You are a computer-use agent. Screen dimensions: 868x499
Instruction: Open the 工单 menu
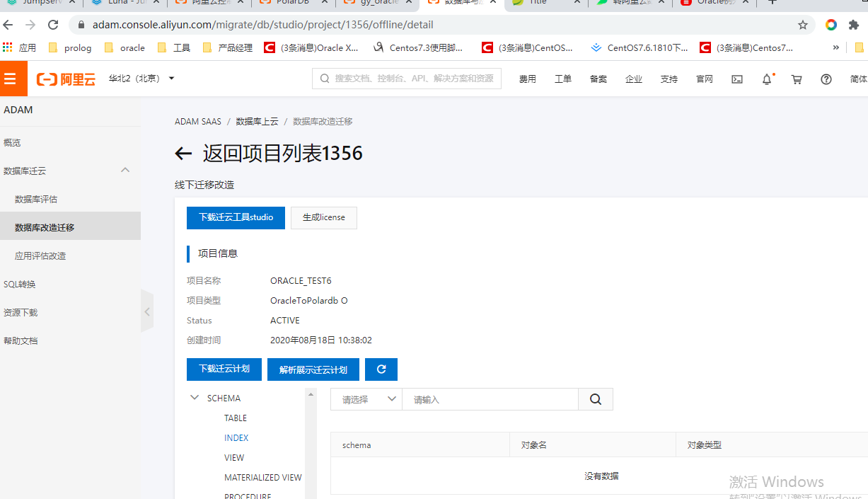563,79
